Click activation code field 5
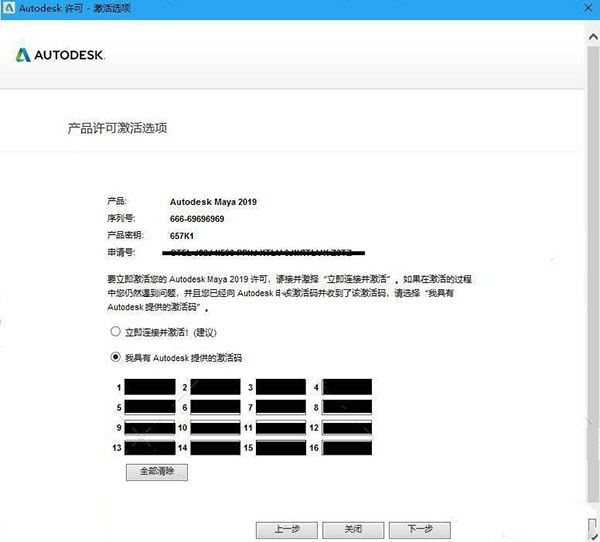 click(x=150, y=407)
